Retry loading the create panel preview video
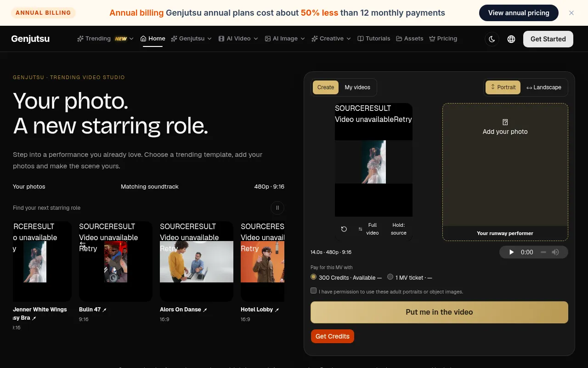The width and height of the screenshot is (588, 368). pos(403,120)
